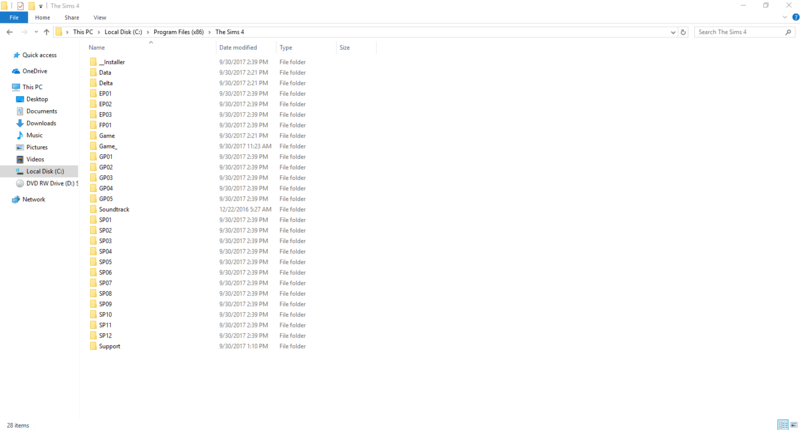Select the FP01 folder icon
The height and width of the screenshot is (430, 800).
93,125
